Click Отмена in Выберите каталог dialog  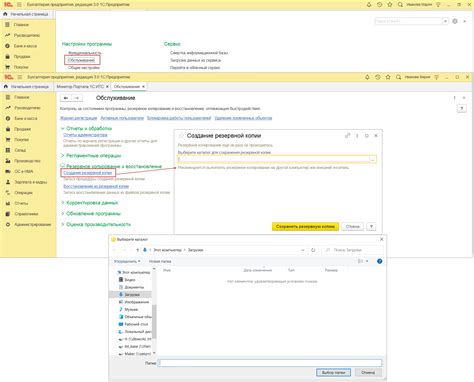pyautogui.click(x=368, y=372)
